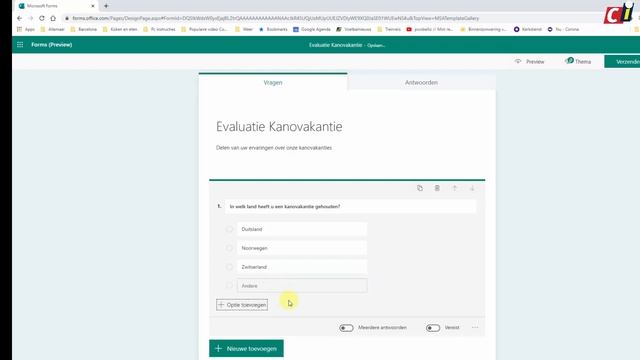Open the Koken en eten bookmark folder

coord(120,29)
